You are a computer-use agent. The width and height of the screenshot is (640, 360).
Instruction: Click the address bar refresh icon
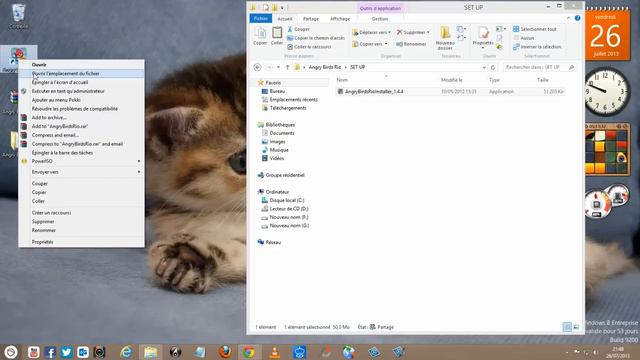click(493, 67)
